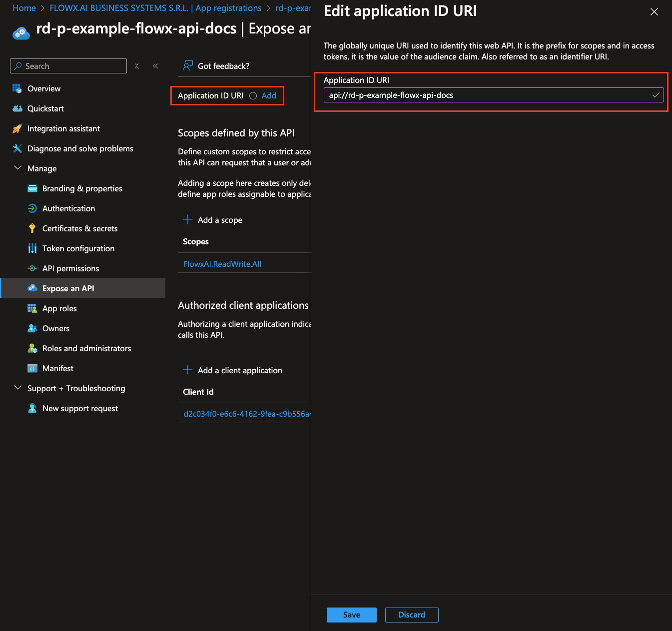Viewport: 672px width, 631px height.
Task: Open FLOWX.AI App registrations breadcrumb
Action: click(x=155, y=8)
